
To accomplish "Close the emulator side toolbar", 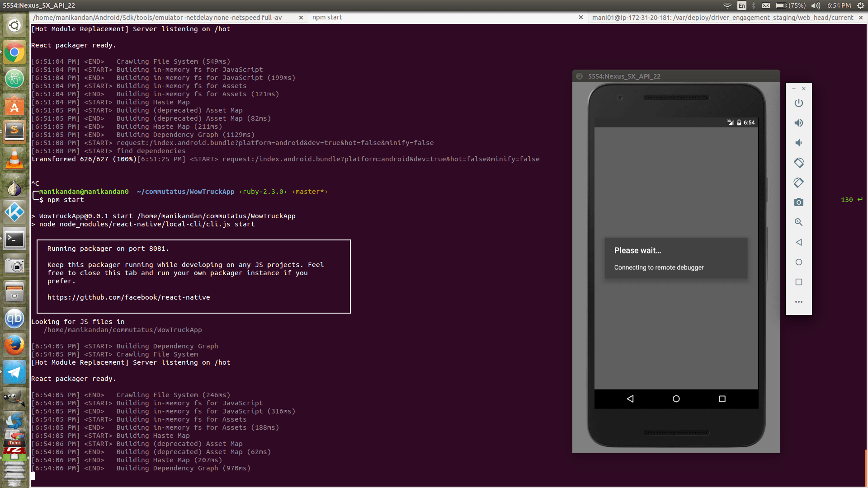I will click(804, 89).
